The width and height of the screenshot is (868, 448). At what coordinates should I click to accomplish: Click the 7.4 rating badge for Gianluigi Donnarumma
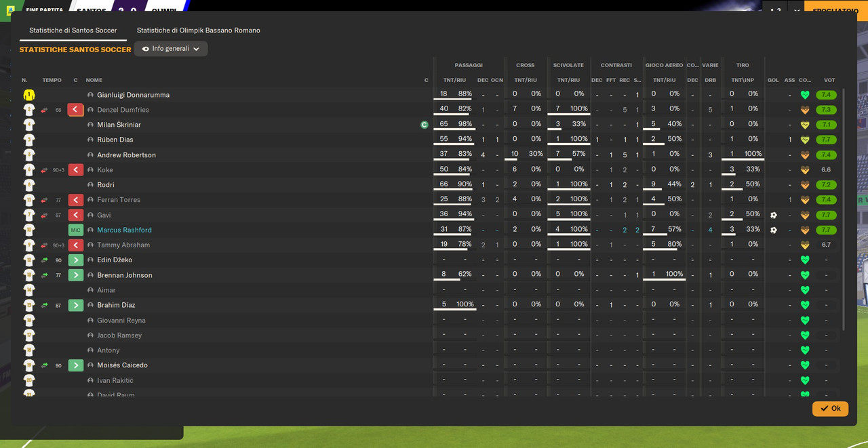[827, 95]
